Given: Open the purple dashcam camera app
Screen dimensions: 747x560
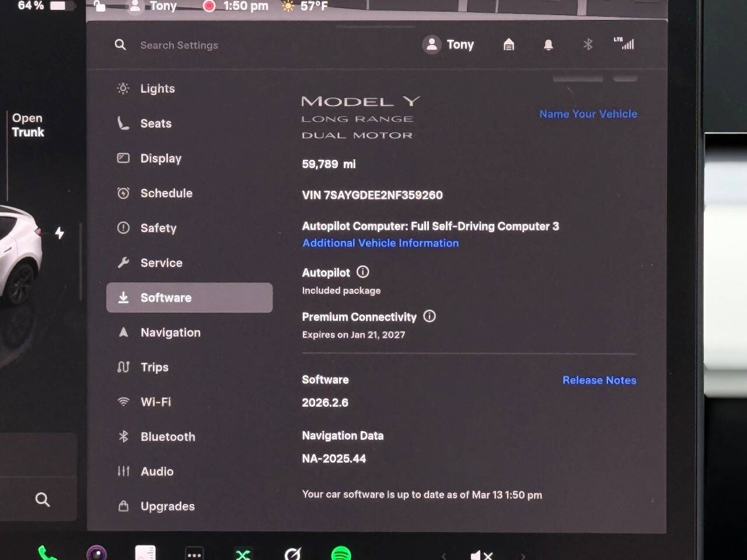Looking at the screenshot, I should 96,553.
